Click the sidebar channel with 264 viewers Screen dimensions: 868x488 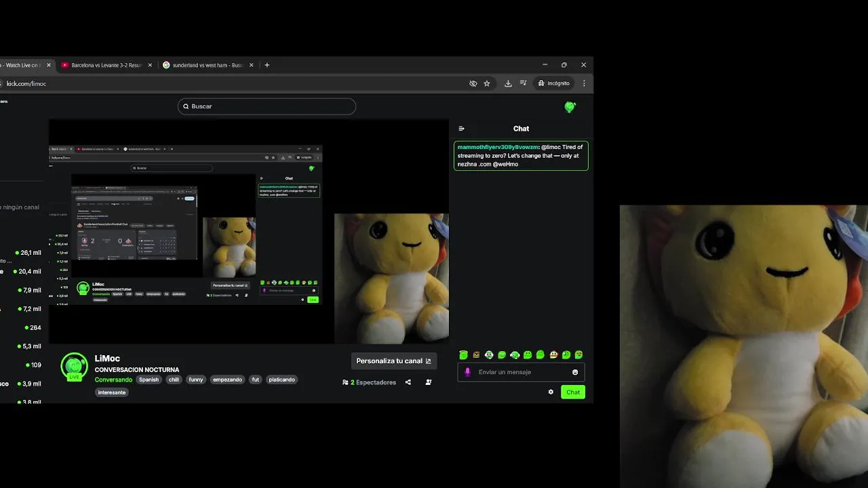(22, 327)
